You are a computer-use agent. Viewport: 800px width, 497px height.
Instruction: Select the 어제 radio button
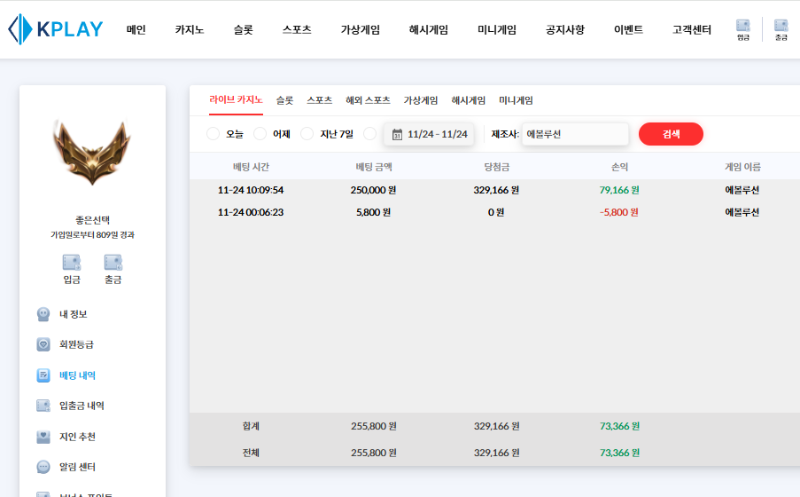pyautogui.click(x=260, y=134)
